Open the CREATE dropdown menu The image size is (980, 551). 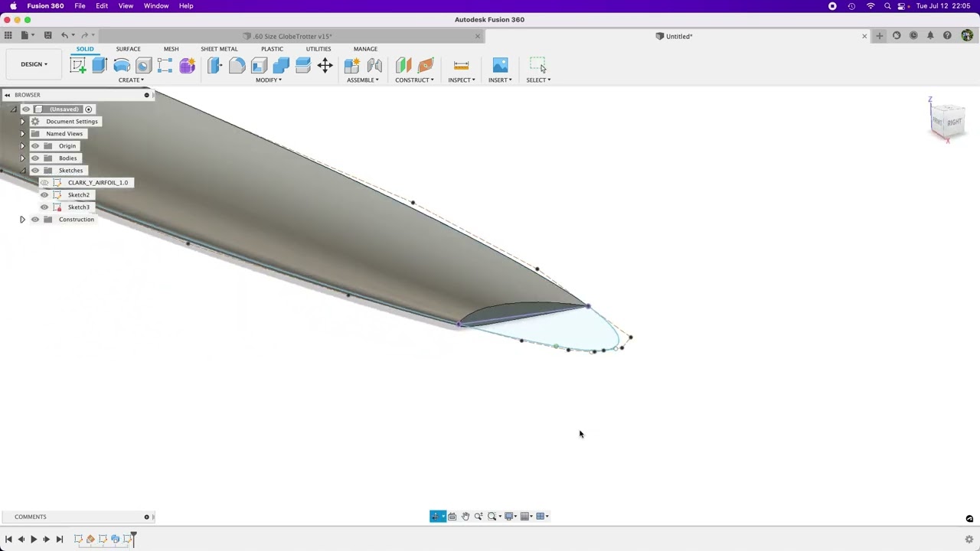131,80
